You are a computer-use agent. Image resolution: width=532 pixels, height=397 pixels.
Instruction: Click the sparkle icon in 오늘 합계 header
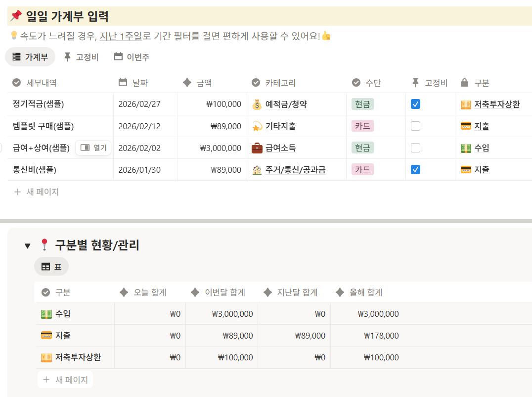[x=124, y=292]
